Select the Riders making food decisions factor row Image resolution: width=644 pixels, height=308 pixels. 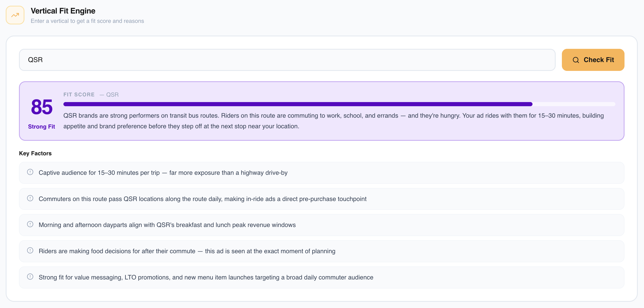[322, 251]
